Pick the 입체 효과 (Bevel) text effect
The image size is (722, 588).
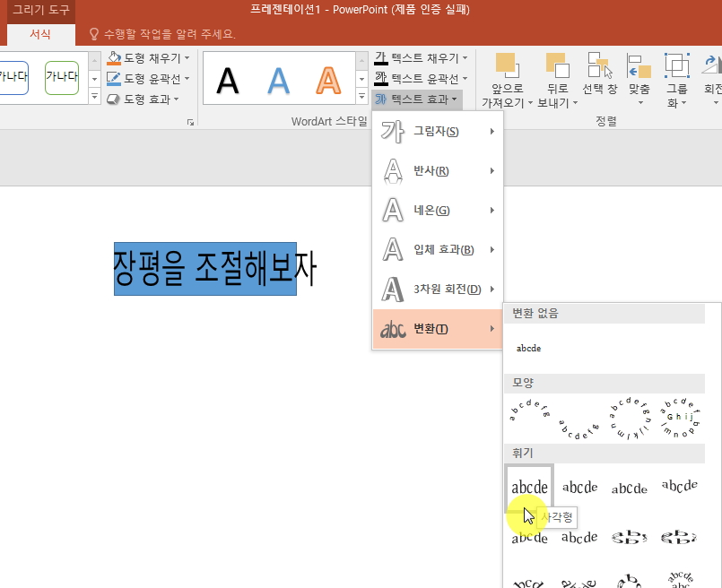tap(431, 250)
